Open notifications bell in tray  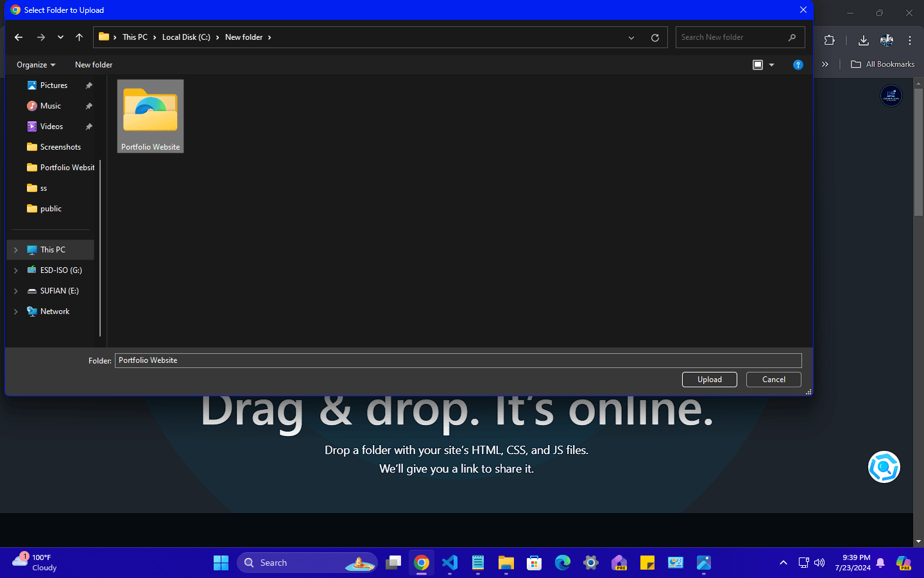(x=880, y=563)
